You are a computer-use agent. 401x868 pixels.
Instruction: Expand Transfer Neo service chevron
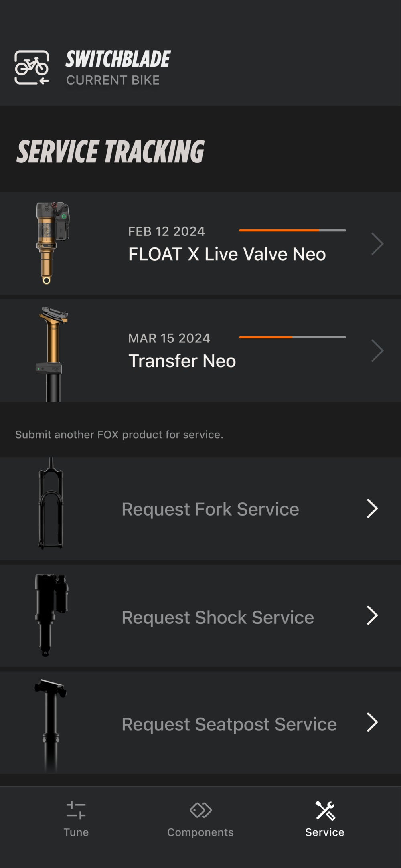(x=377, y=351)
